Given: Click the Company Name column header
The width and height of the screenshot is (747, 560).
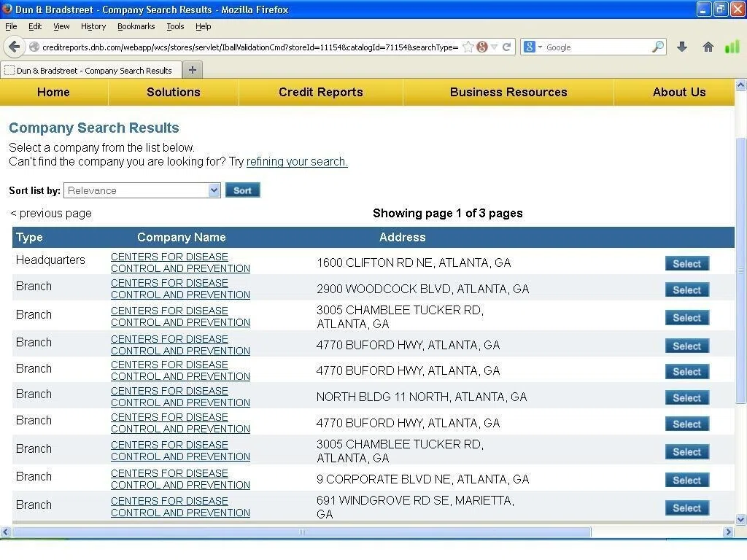Looking at the screenshot, I should [x=182, y=237].
